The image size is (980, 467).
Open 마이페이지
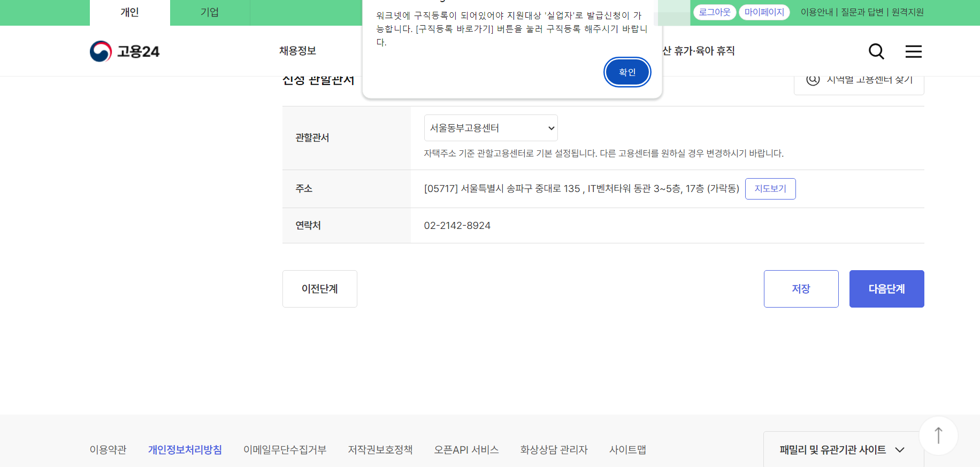[x=764, y=12]
